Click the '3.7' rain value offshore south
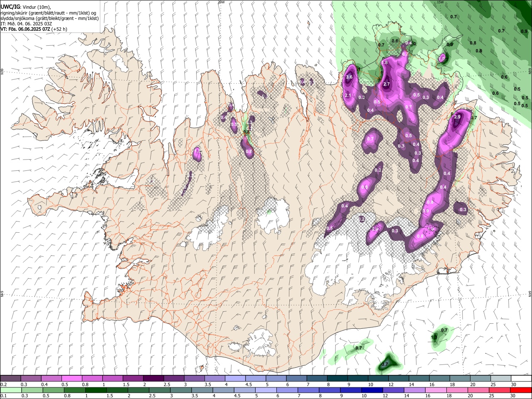Image resolution: width=532 pixels, height=399 pixels. [x=385, y=364]
